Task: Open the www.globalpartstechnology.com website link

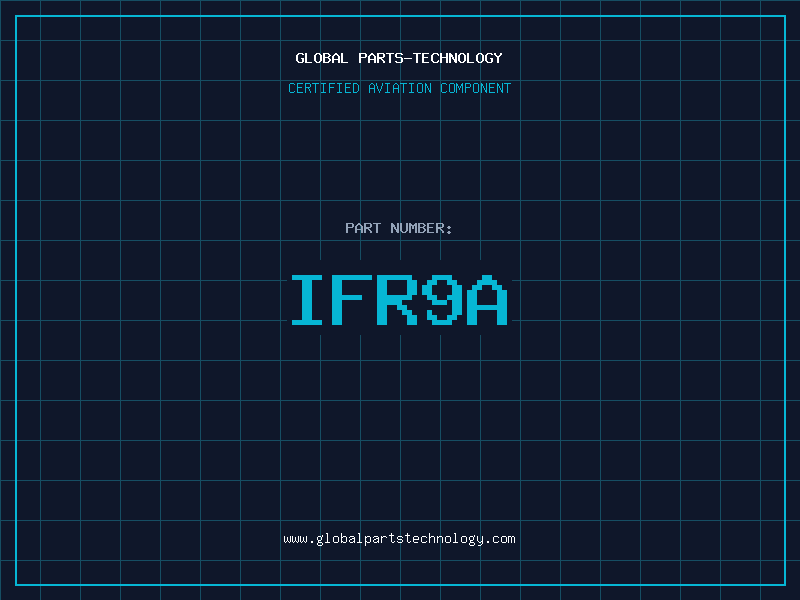Action: [399, 538]
